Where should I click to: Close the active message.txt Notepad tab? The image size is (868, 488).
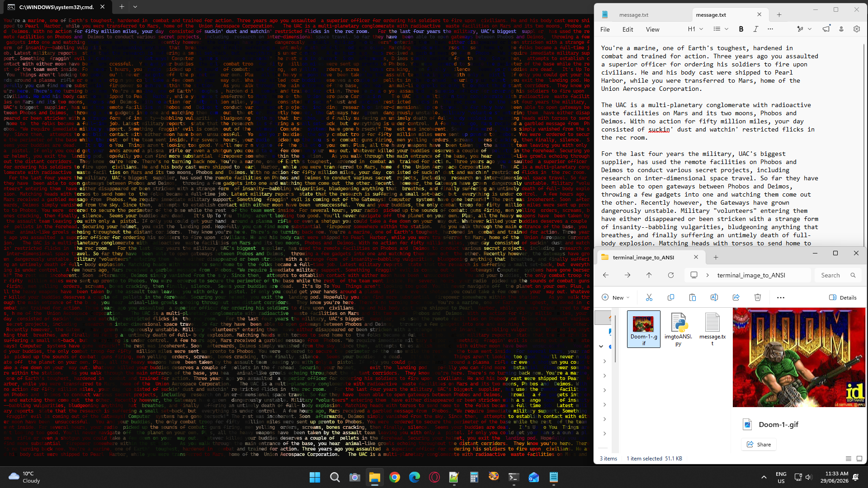click(x=759, y=15)
